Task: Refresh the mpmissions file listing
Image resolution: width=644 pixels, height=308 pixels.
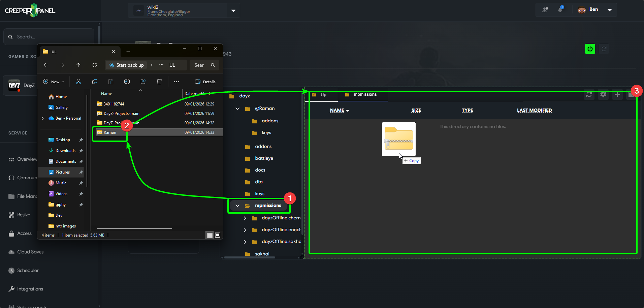Action: click(589, 95)
